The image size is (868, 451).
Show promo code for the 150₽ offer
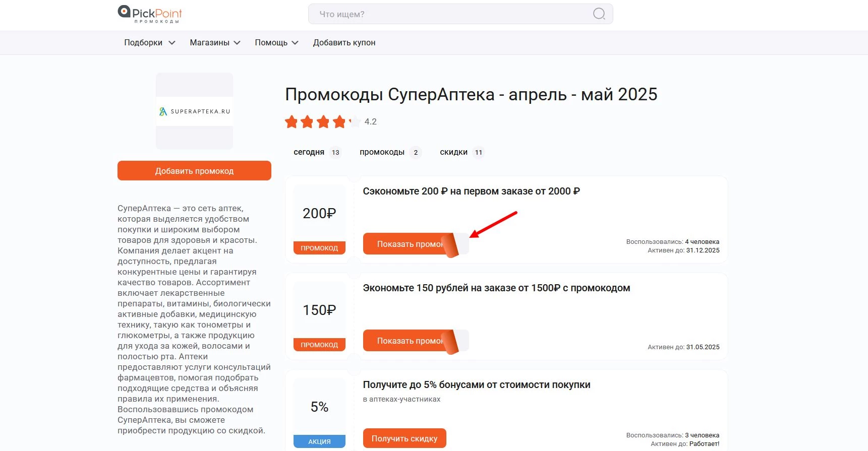pos(416,341)
